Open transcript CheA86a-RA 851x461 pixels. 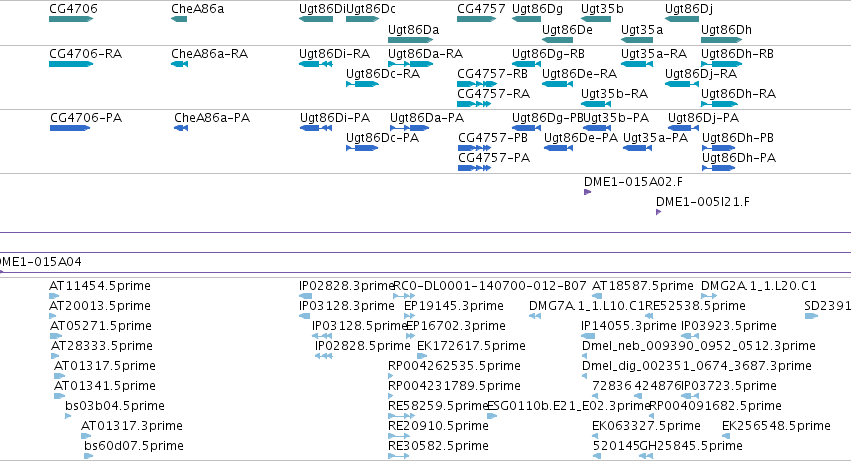(x=180, y=64)
